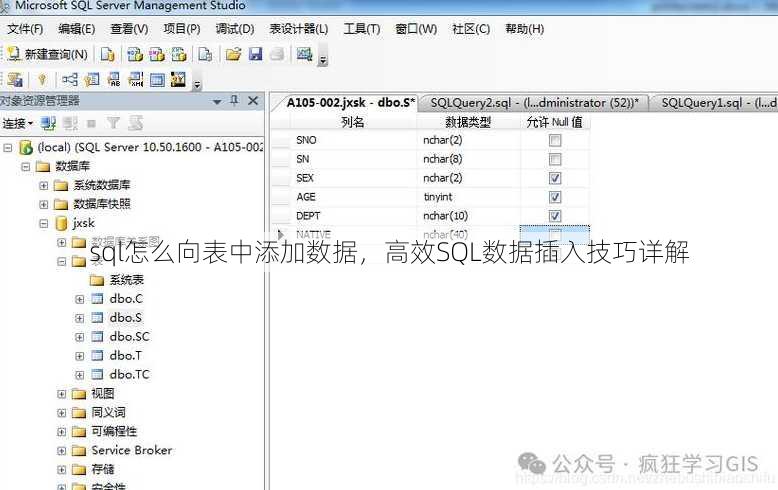This screenshot has width=778, height=490.
Task: Click the nchar(10) data type cell
Action: tap(469, 216)
